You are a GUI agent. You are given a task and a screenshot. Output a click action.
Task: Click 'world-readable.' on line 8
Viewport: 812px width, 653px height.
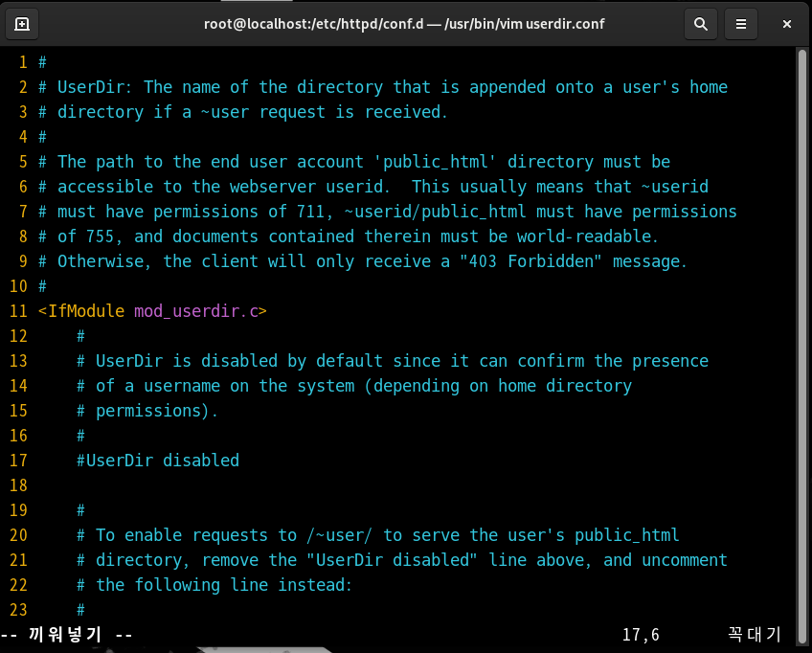click(588, 236)
